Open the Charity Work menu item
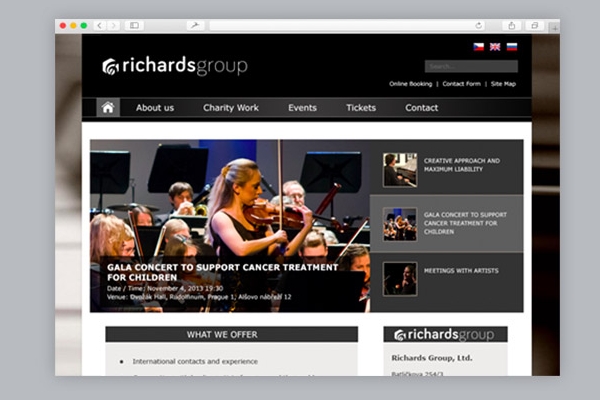Image resolution: width=600 pixels, height=400 pixels. point(231,108)
